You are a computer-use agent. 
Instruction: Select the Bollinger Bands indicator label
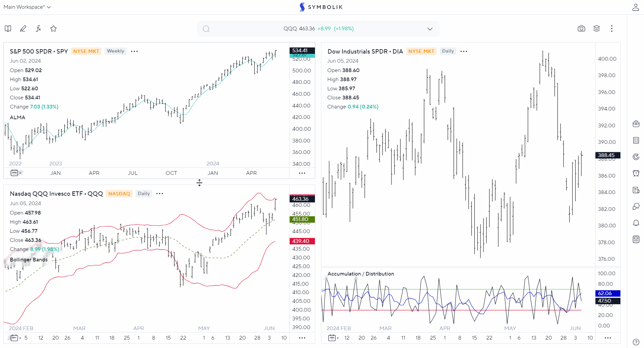coord(29,260)
